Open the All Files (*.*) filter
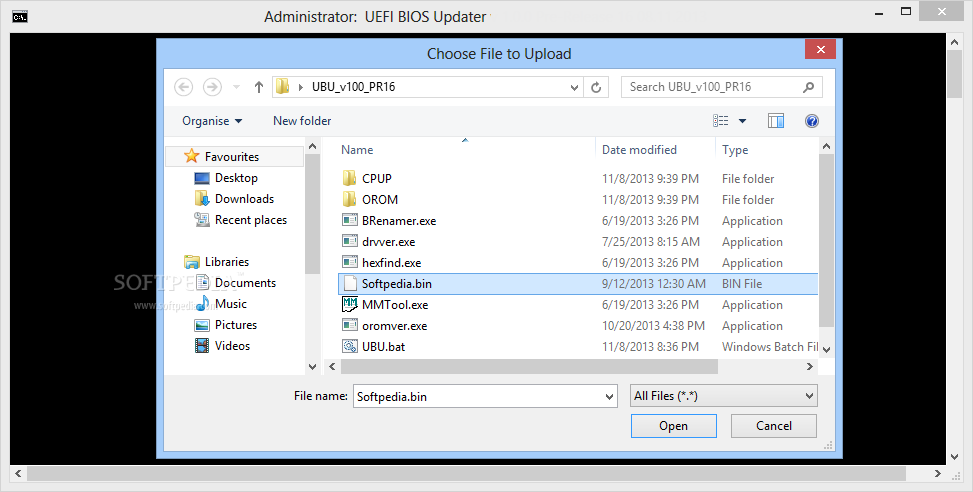This screenshot has width=973, height=492. tap(724, 396)
